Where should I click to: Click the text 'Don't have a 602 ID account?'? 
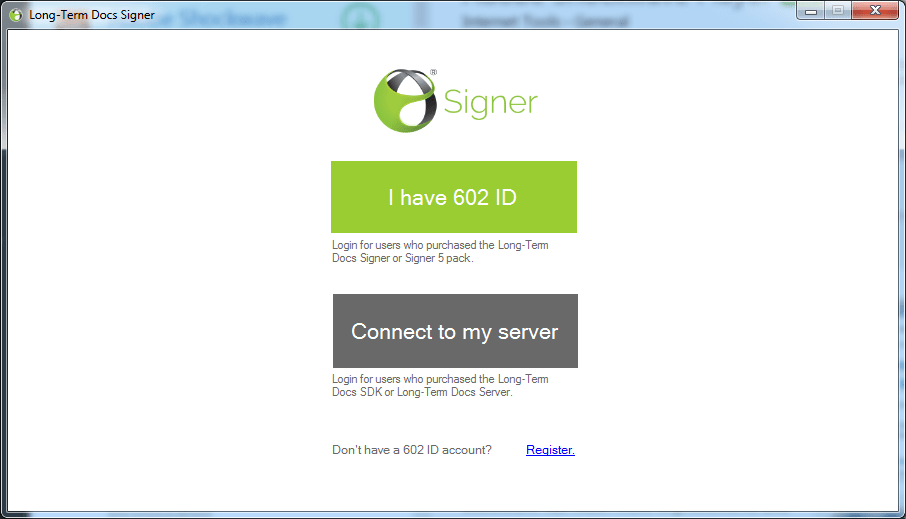pyautogui.click(x=411, y=450)
